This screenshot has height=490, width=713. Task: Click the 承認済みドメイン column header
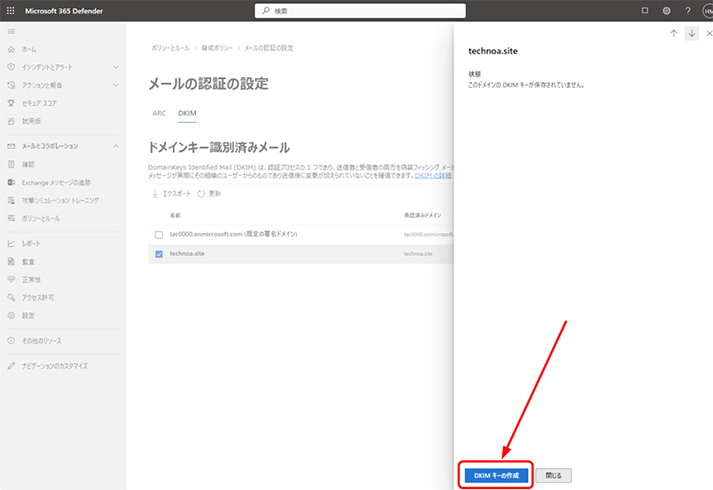point(422,215)
